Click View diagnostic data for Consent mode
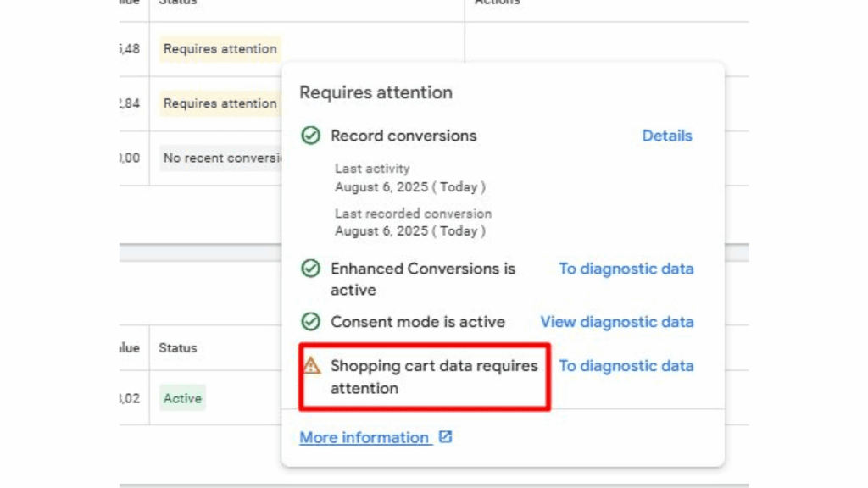The image size is (868, 488). point(616,322)
